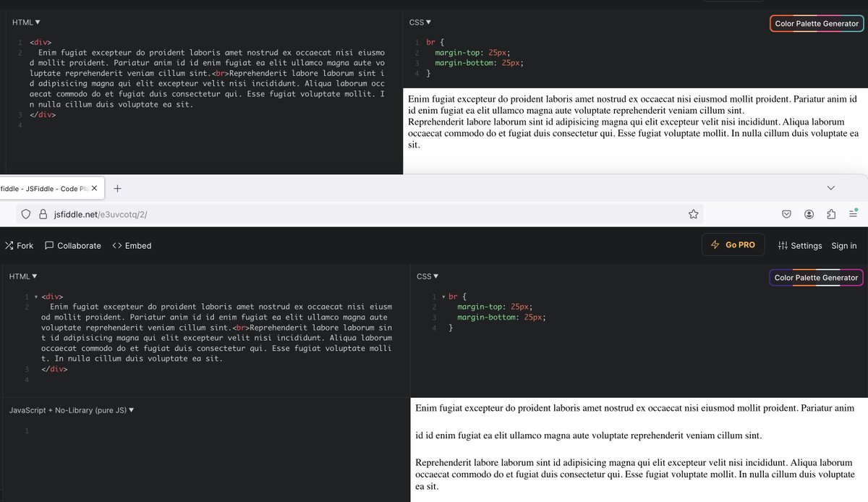
Task: Close the JSFiddle browser tab
Action: click(x=94, y=188)
